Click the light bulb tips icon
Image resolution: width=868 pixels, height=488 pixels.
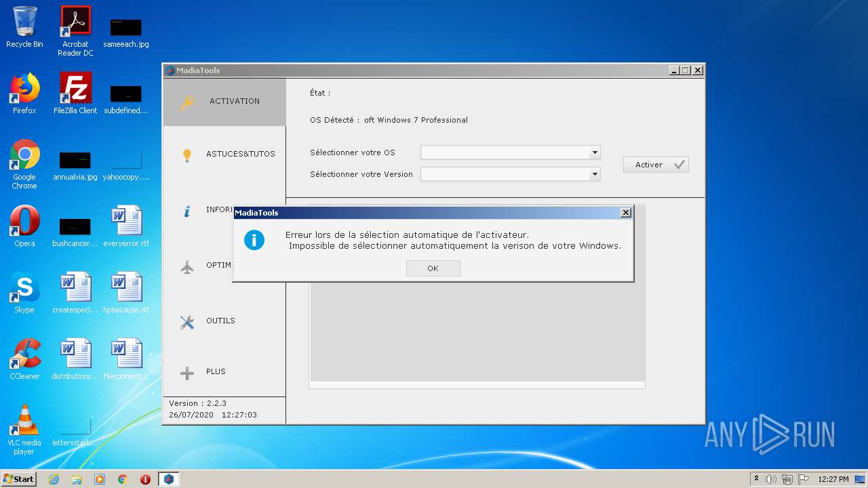(187, 155)
